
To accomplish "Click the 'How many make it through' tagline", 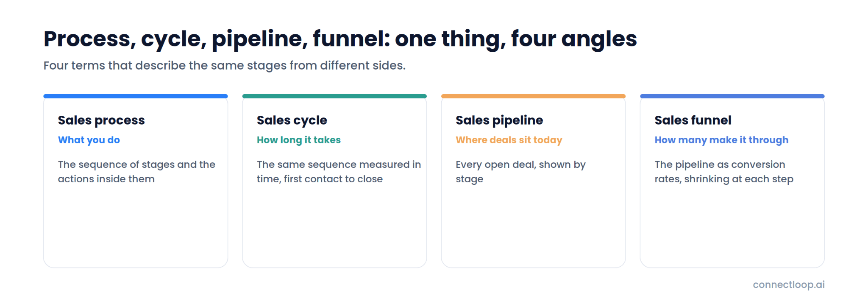I will tap(721, 140).
